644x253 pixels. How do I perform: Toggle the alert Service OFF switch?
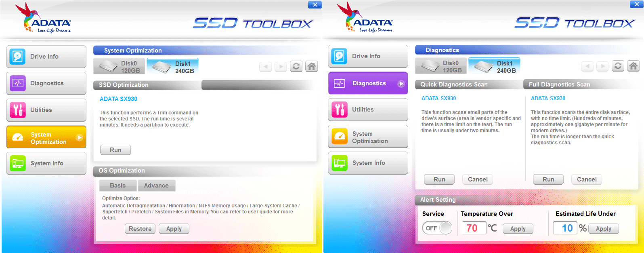click(x=437, y=228)
